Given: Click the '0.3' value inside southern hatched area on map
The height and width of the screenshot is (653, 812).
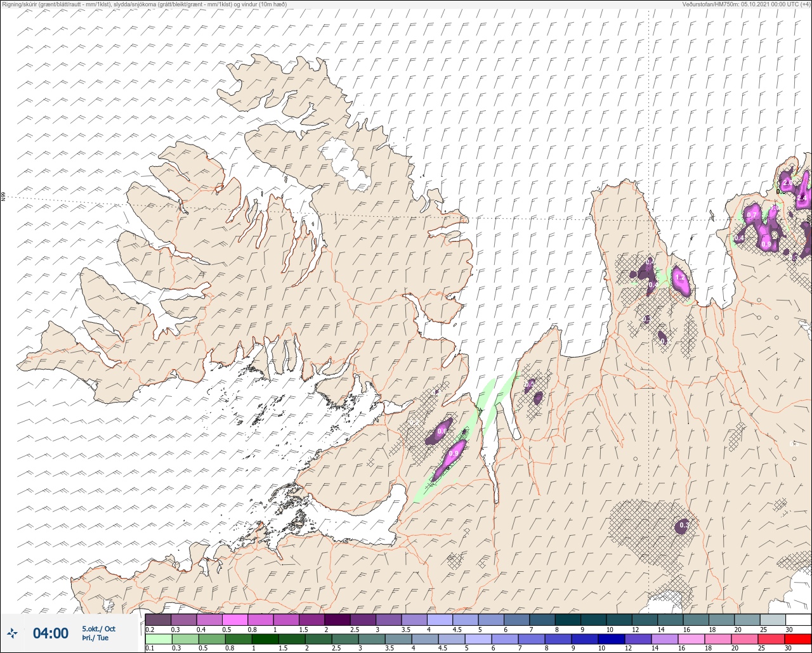Looking at the screenshot, I should (x=684, y=525).
